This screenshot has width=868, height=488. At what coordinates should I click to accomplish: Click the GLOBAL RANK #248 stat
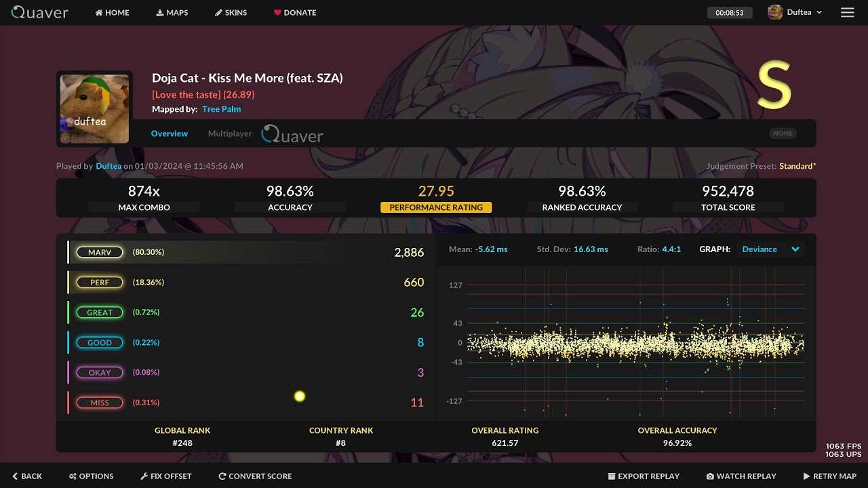182,436
